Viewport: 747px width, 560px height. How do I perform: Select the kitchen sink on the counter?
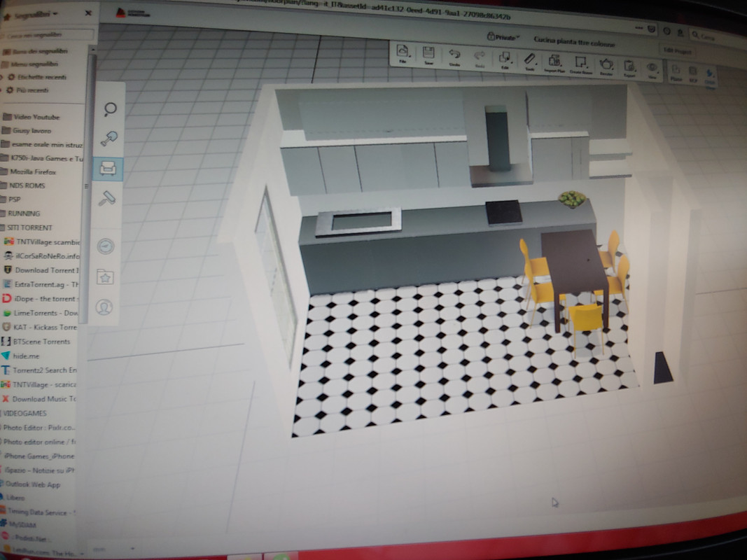coord(358,221)
